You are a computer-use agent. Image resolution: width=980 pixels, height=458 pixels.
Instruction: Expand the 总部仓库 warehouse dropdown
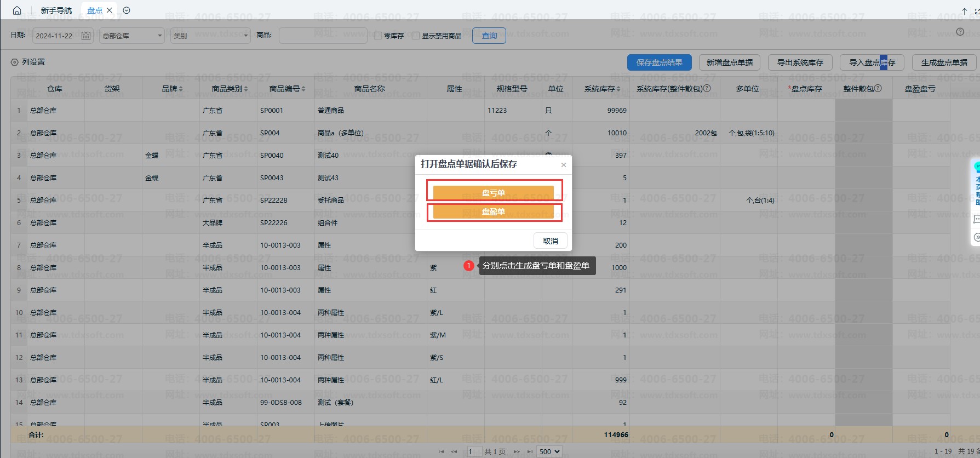click(132, 36)
